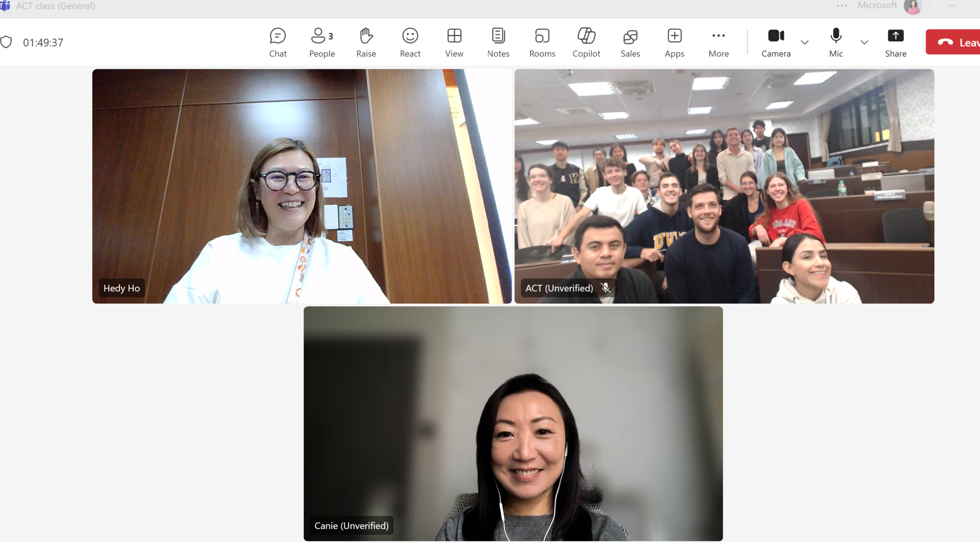Add Apps to the meeting

[674, 42]
